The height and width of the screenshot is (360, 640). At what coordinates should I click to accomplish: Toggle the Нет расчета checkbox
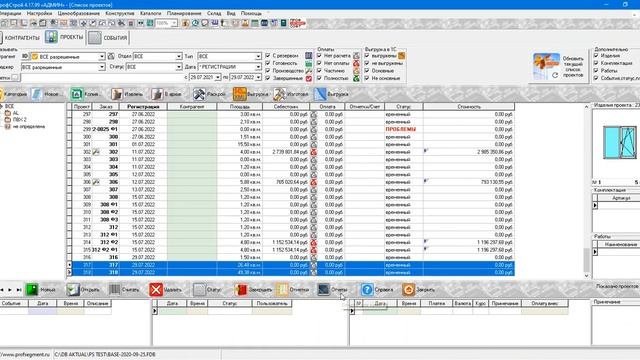[319, 56]
